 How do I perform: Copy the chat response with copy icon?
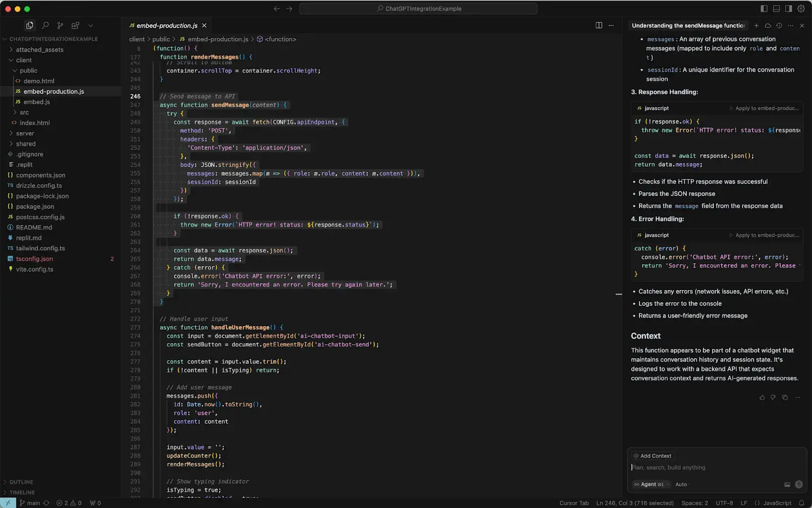785,397
